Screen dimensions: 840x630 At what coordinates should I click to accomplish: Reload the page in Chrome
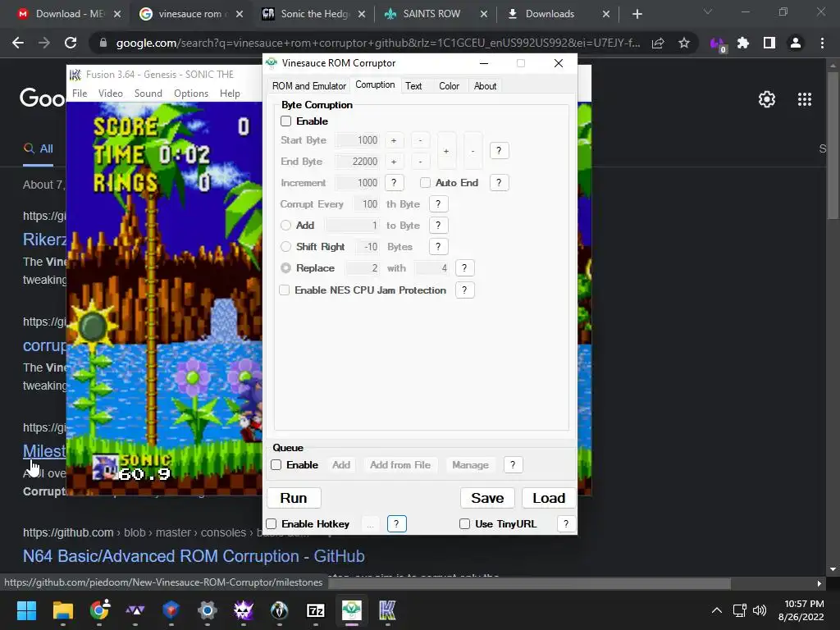pos(71,43)
